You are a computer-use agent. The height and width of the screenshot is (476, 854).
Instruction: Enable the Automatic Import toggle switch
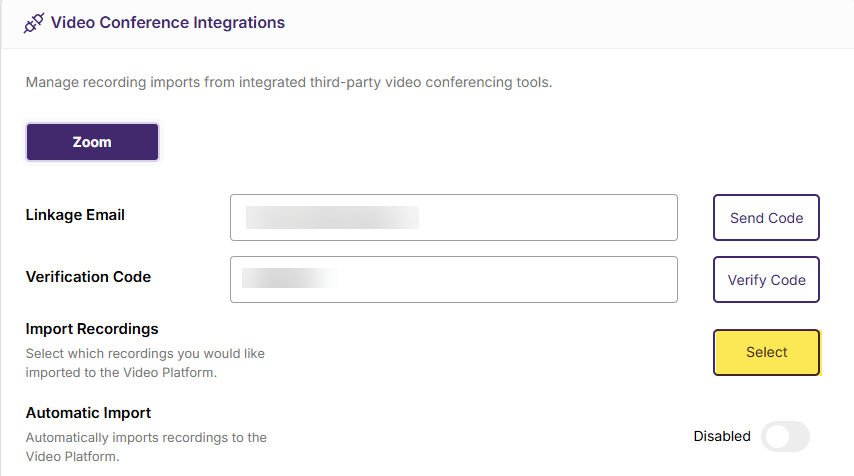[x=785, y=436]
